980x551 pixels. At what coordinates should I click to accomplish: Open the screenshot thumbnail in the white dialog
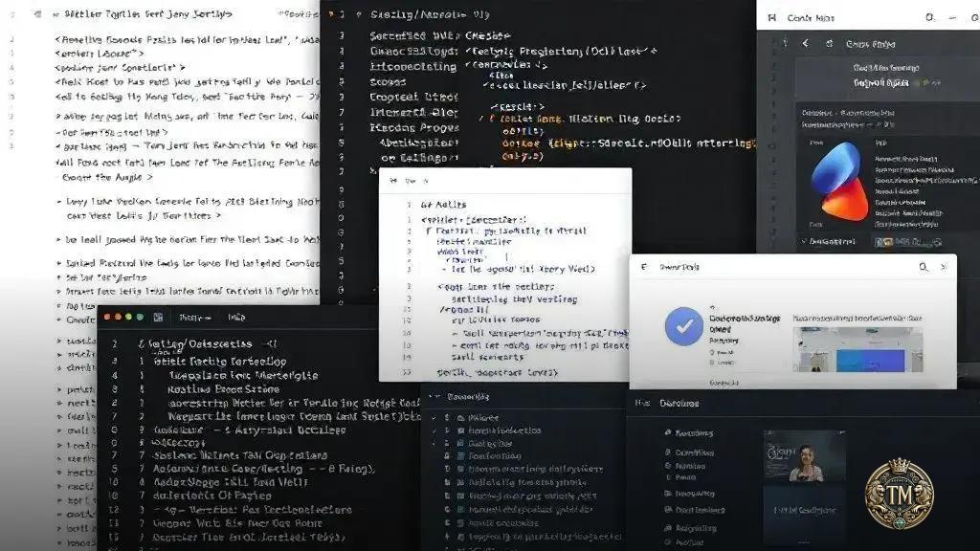pyautogui.click(x=844, y=349)
